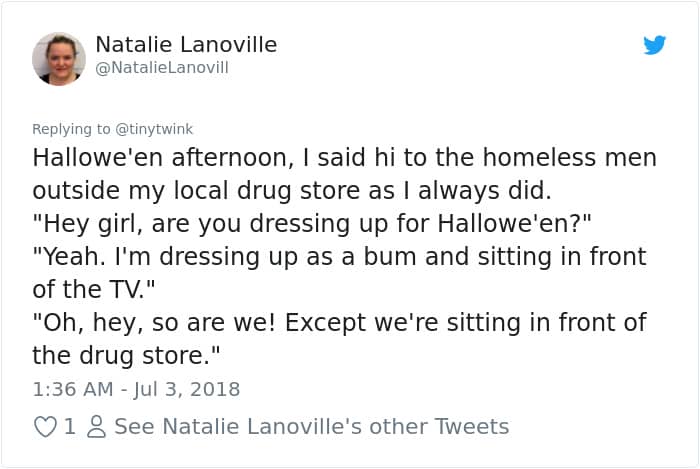Viewport: 700px width, 469px height.
Task: Click the line starting "Hallowe'en afternoon, I said hi"
Action: (x=344, y=158)
